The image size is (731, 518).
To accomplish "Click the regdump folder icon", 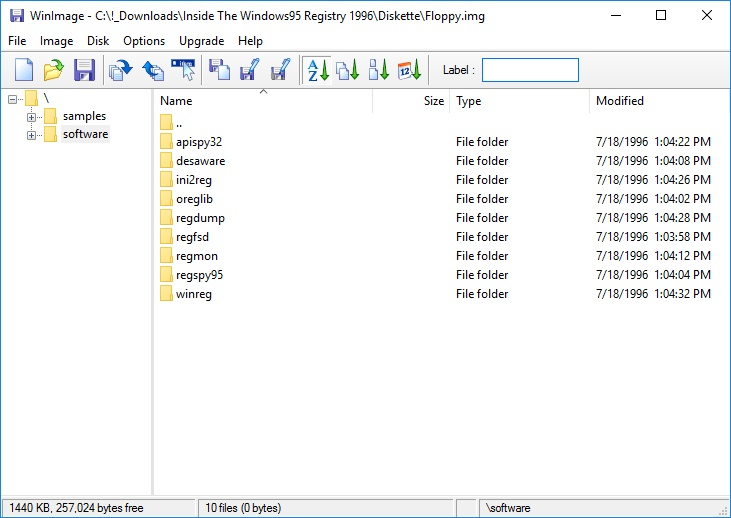I will coord(166,218).
